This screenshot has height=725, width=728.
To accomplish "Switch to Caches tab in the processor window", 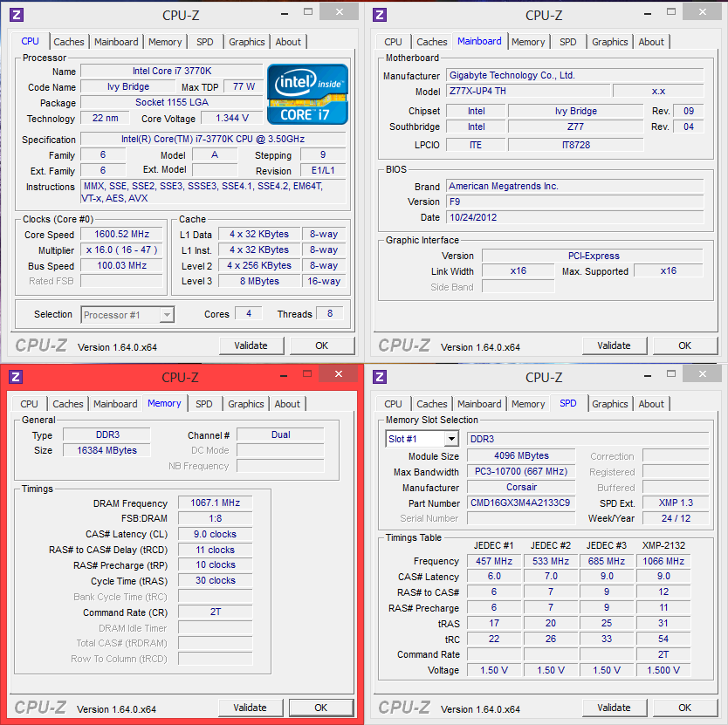I will coord(69,42).
